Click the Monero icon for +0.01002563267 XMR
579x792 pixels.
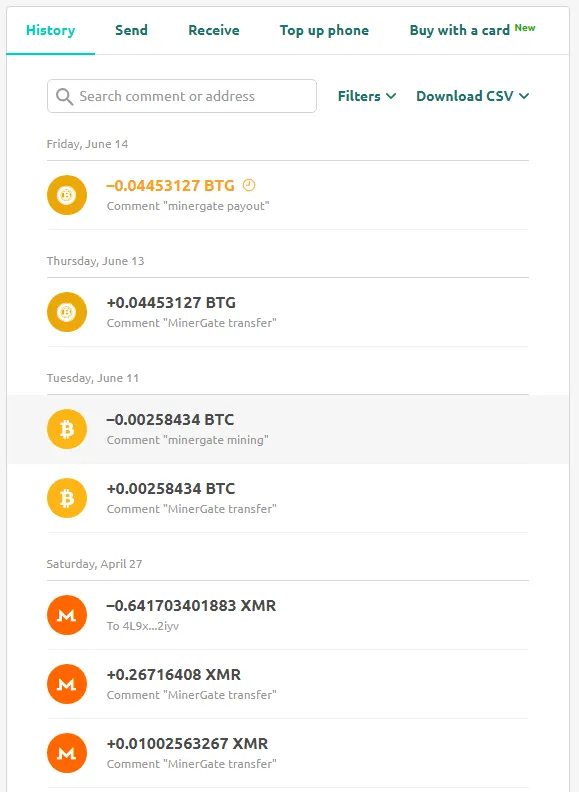(x=67, y=753)
